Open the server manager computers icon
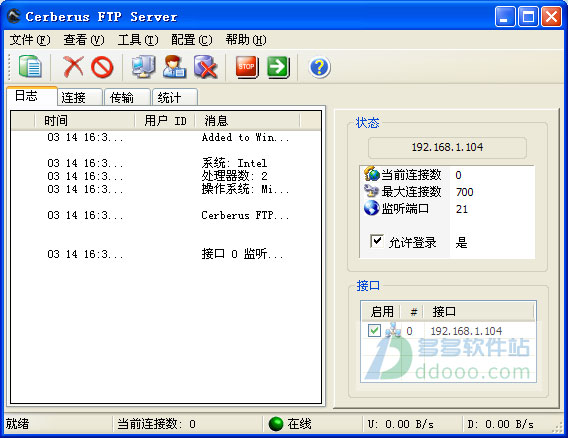The image size is (568, 438). (x=143, y=67)
